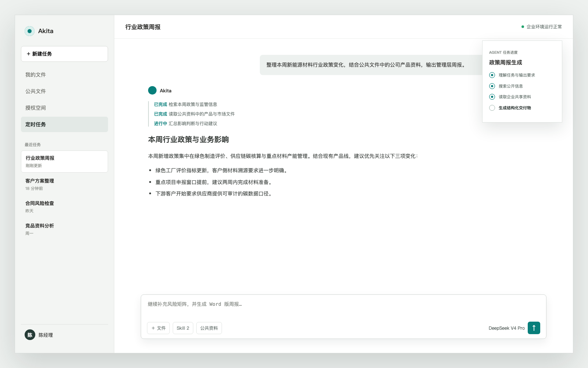
Task: Select the 搜索公开信息 step indicator
Action: click(492, 86)
